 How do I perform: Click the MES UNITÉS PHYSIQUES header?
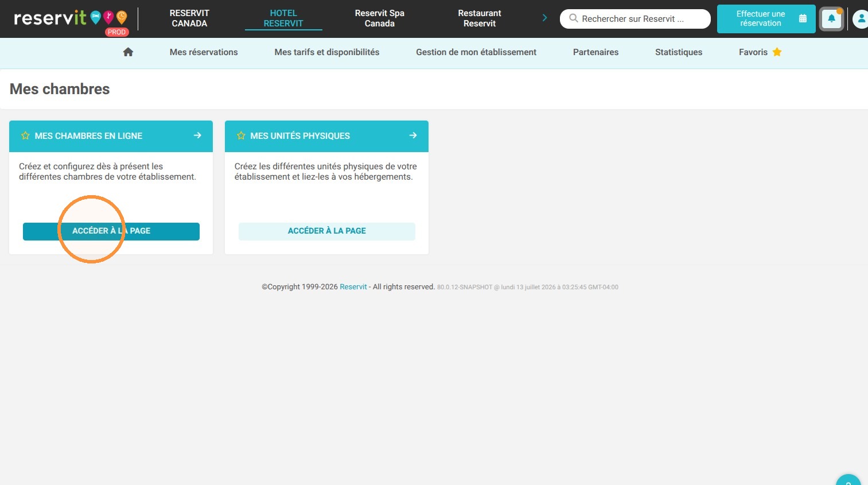[x=326, y=136]
